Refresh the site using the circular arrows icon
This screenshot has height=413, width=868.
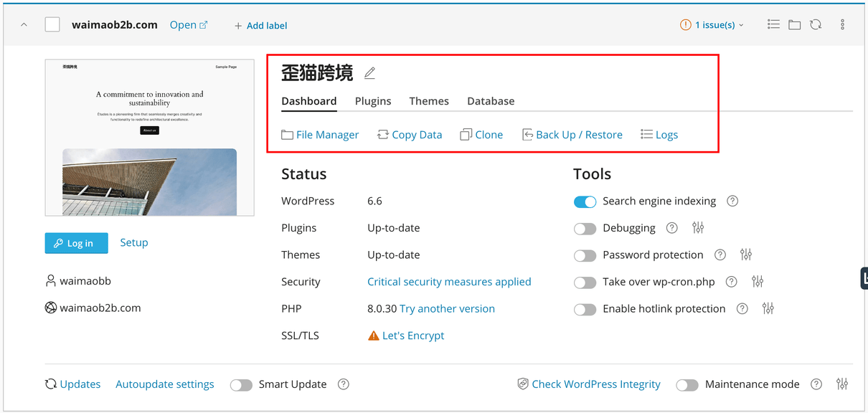pyautogui.click(x=816, y=24)
